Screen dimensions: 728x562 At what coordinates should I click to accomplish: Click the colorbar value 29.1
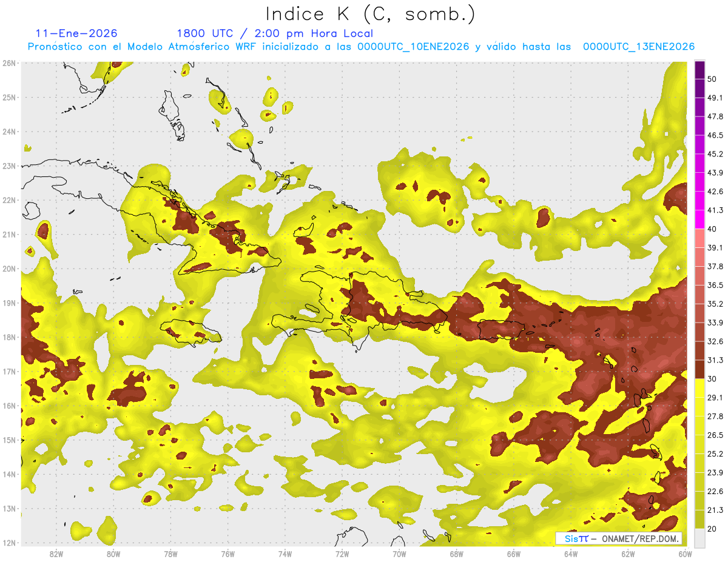[715, 398]
